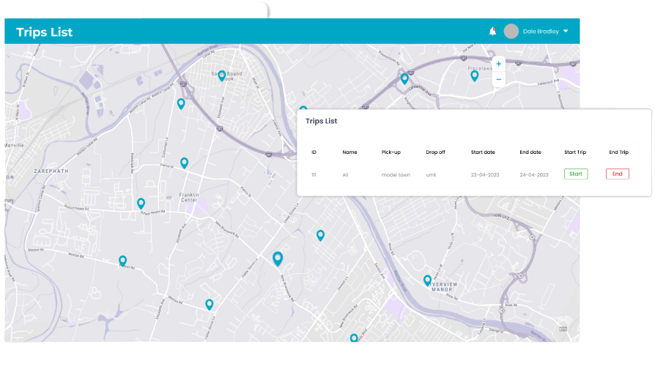Image resolution: width=655 pixels, height=381 pixels.
Task: Click the user avatar circle
Action: pos(511,31)
